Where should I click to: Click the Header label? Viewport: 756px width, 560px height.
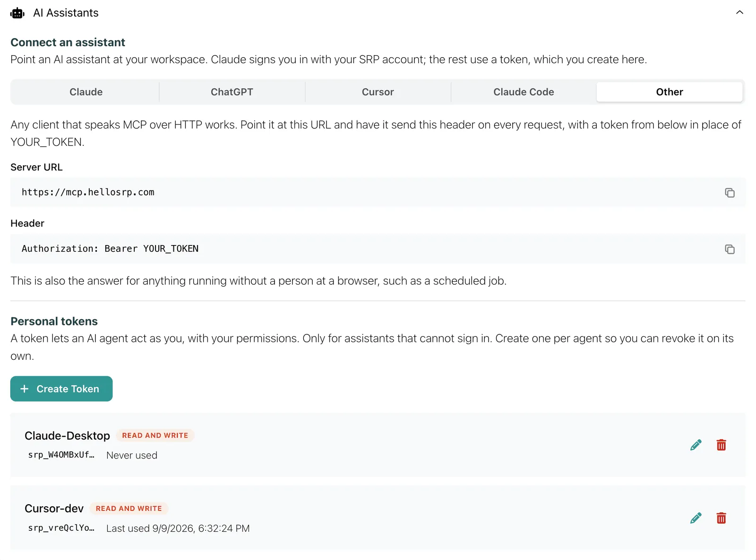[x=27, y=224]
